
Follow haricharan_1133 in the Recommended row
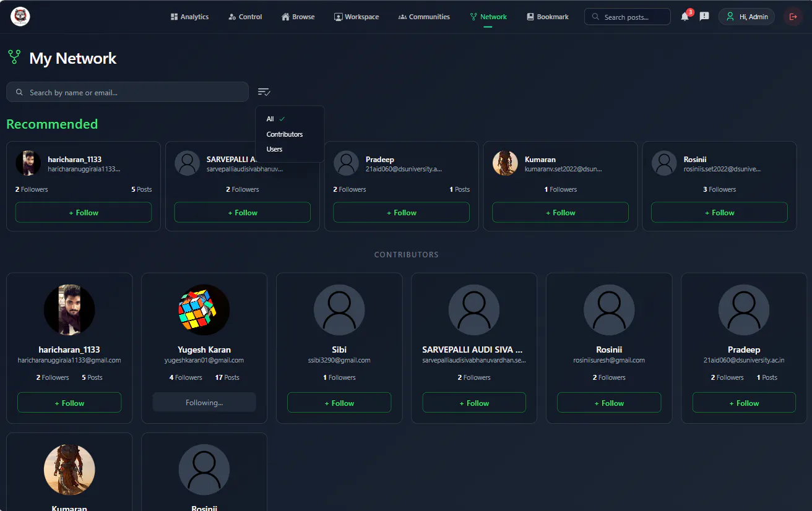pyautogui.click(x=84, y=212)
